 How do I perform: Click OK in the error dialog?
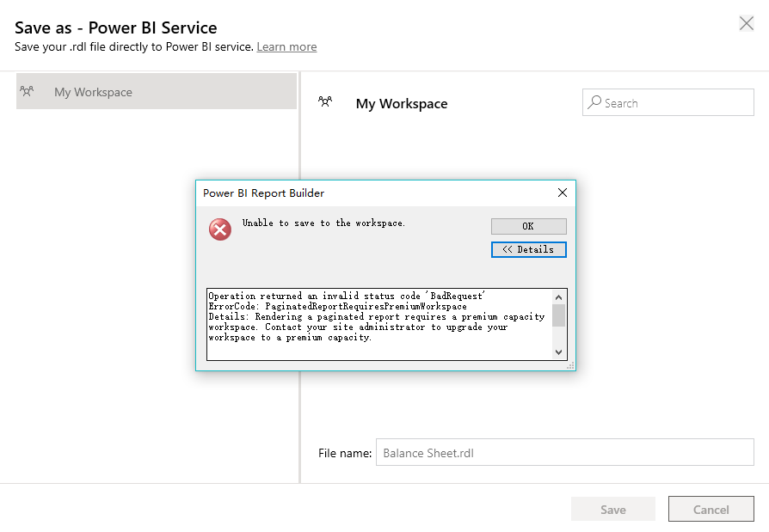pyautogui.click(x=529, y=226)
